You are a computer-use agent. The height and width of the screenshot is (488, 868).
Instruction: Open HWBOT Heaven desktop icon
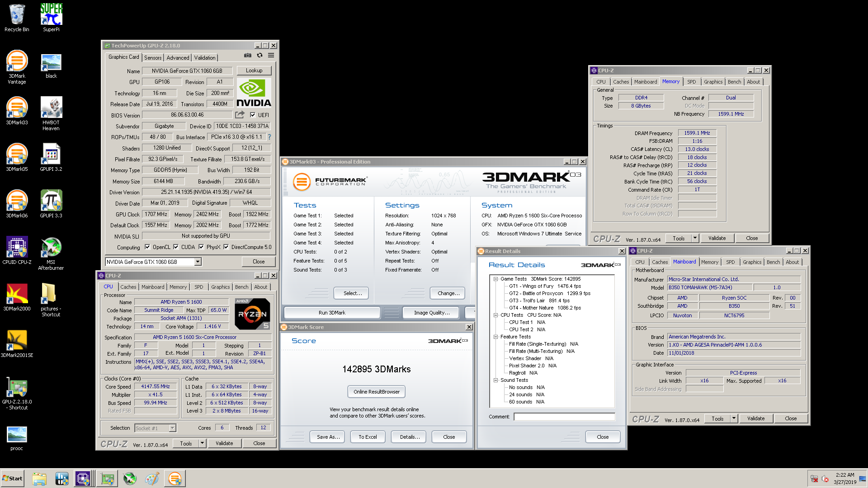pos(51,114)
